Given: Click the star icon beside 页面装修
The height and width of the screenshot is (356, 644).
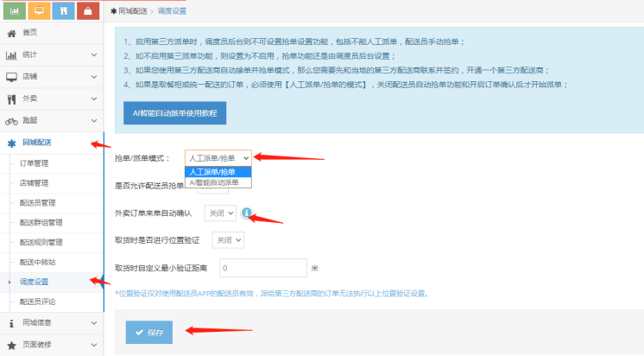Looking at the screenshot, I should click(11, 345).
